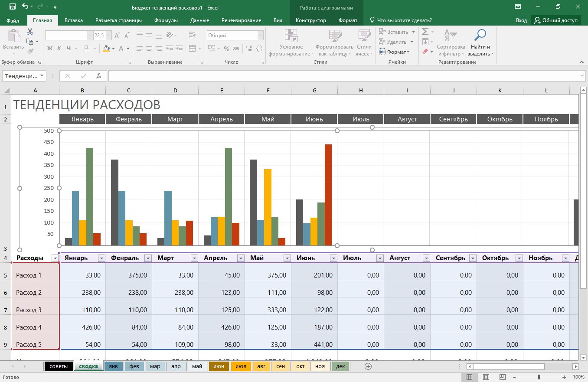Click the decrease decimal icon

[x=259, y=49]
